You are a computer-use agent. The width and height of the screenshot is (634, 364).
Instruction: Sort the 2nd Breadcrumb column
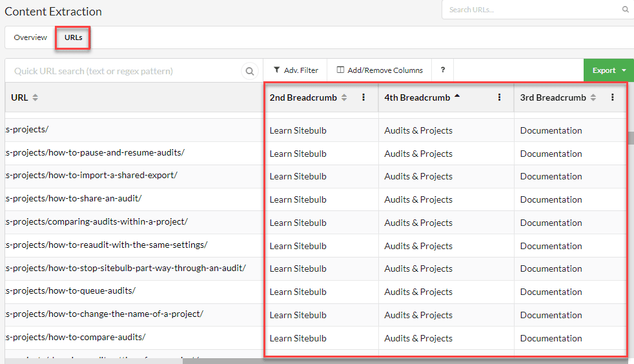click(344, 97)
